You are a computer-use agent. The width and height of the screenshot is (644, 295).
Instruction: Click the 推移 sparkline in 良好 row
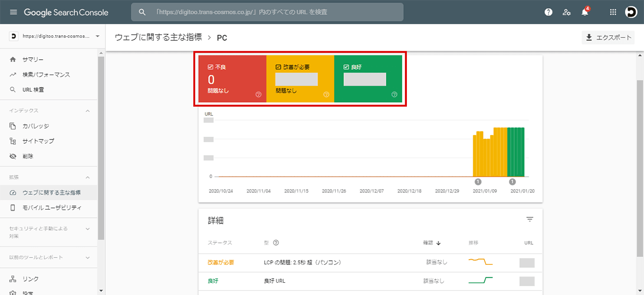click(x=480, y=281)
